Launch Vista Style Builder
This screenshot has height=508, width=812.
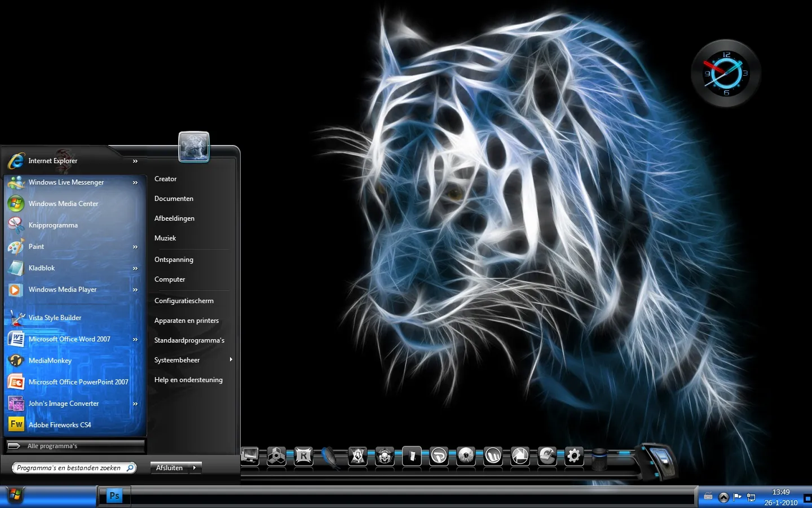coord(73,318)
